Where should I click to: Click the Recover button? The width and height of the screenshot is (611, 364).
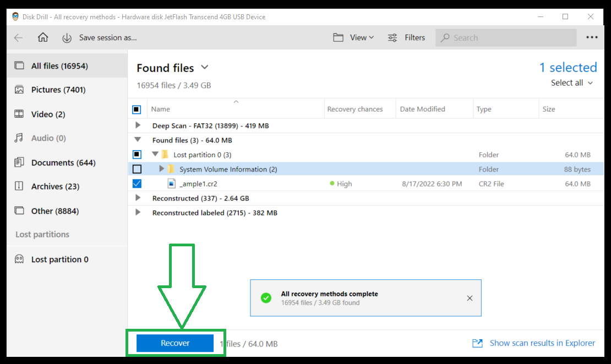175,343
